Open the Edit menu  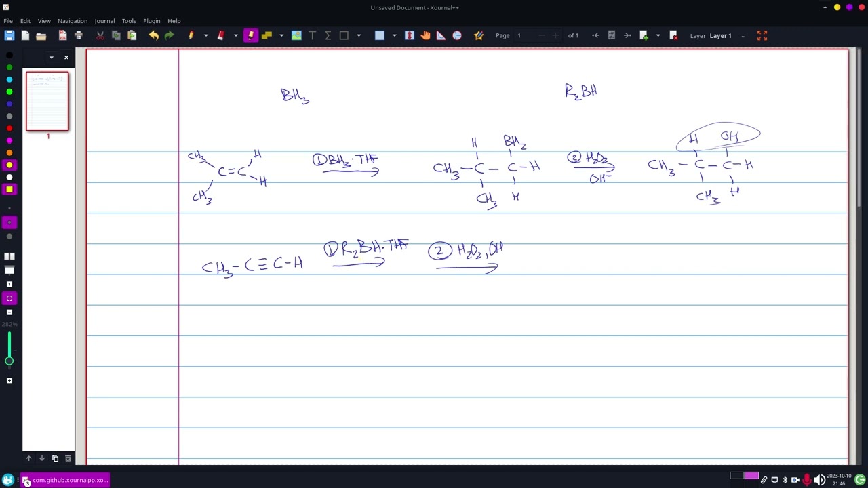(x=25, y=21)
